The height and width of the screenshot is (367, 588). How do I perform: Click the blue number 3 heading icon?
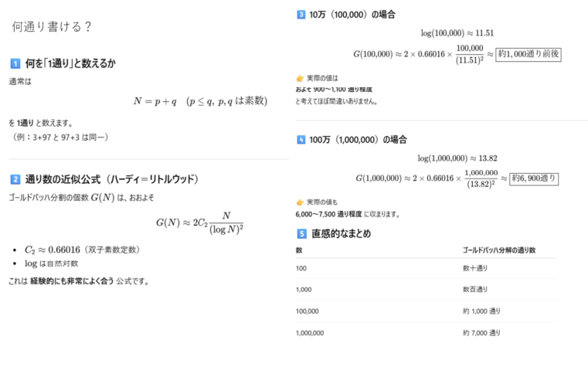click(x=301, y=14)
